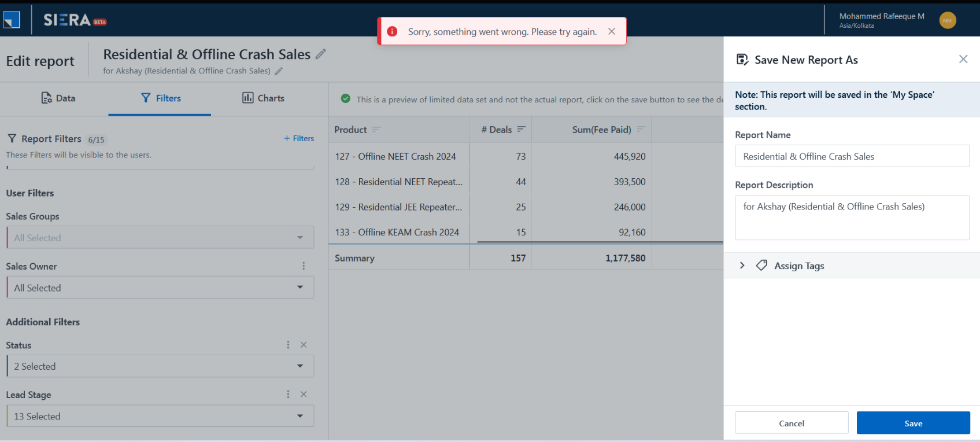Click the user profile avatar

pyautogui.click(x=947, y=20)
